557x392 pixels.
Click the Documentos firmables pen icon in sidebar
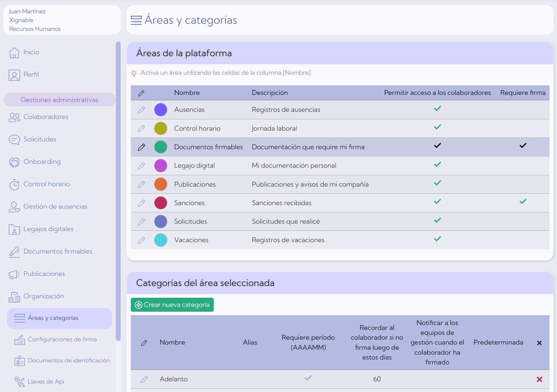[x=14, y=252]
